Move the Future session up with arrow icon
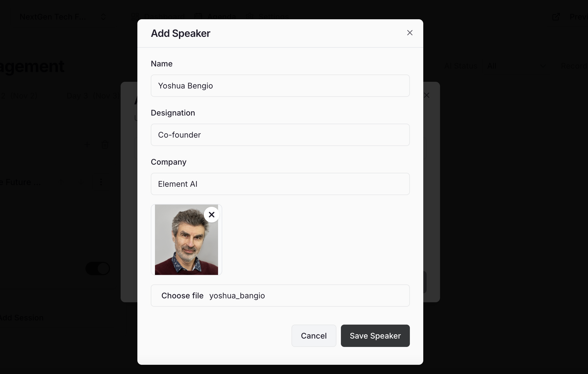Screen dimensions: 588x374 (x=61, y=182)
